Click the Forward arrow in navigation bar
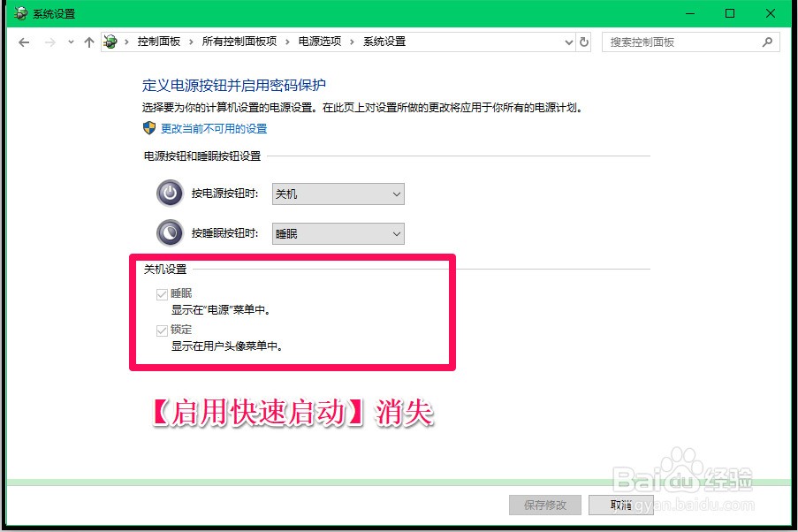Image resolution: width=798 pixels, height=532 pixels. click(49, 42)
